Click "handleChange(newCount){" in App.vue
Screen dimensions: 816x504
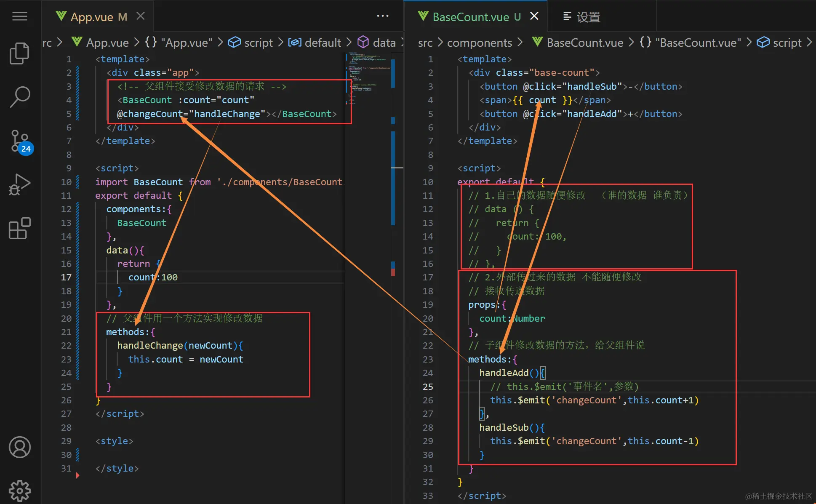tap(180, 345)
